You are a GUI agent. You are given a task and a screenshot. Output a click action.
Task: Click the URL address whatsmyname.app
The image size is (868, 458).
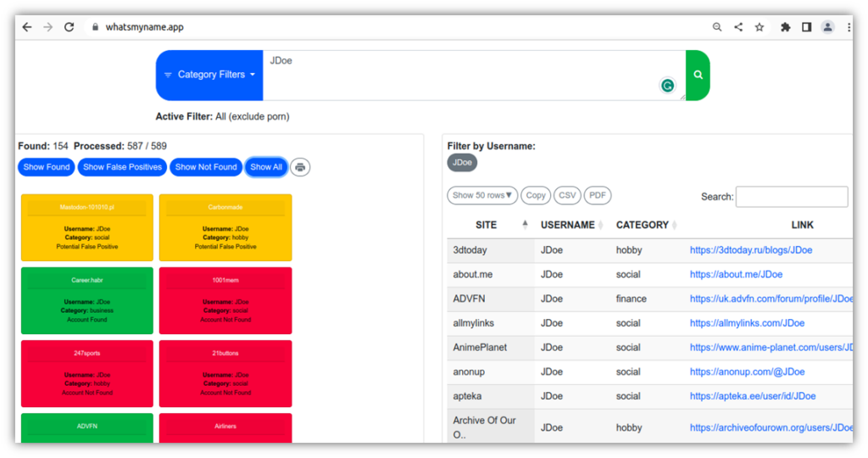pos(144,26)
